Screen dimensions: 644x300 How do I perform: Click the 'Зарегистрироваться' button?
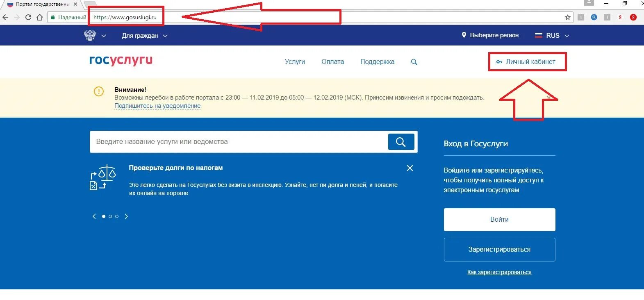(499, 250)
